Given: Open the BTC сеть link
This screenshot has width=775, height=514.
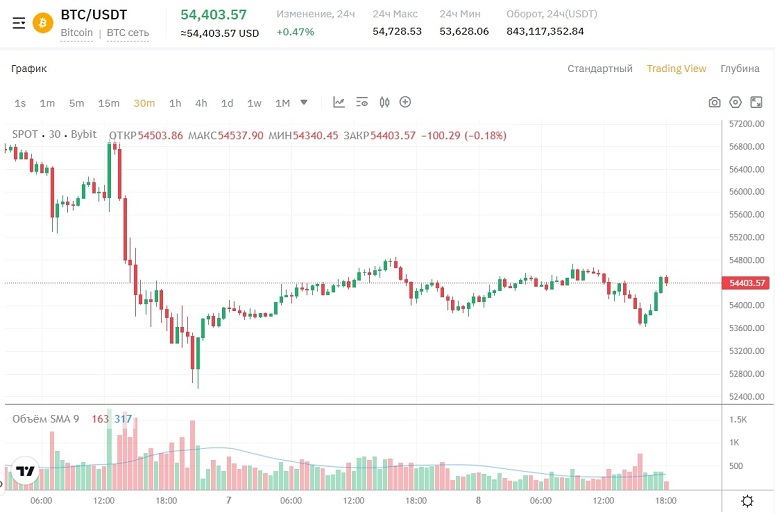Looking at the screenshot, I should (x=128, y=33).
